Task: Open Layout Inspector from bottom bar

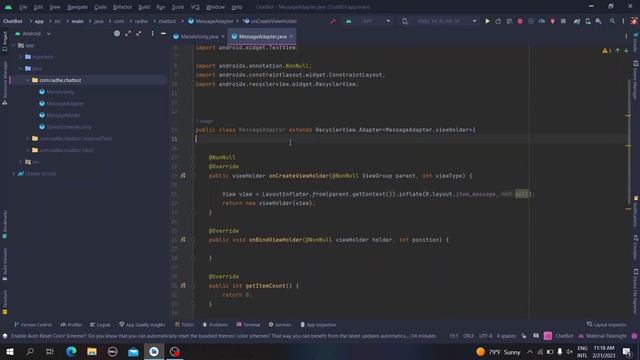Action: tap(606, 324)
